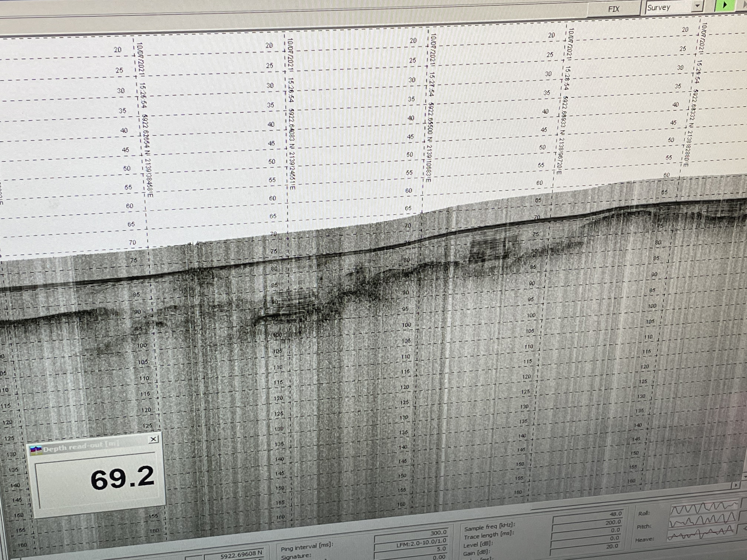
Task: Click the echogram scroll right arrow
Action: point(736,485)
